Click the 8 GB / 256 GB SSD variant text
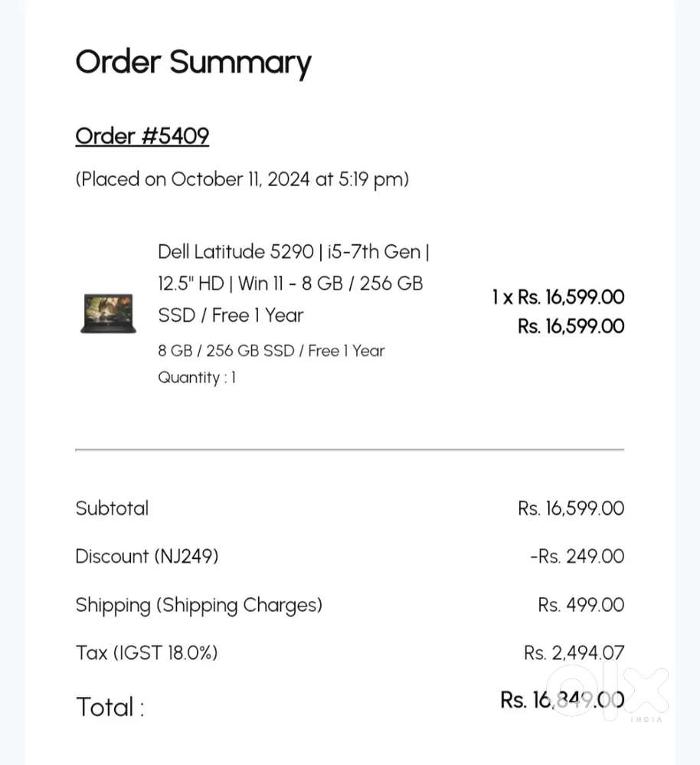The height and width of the screenshot is (765, 700). pyautogui.click(x=271, y=351)
